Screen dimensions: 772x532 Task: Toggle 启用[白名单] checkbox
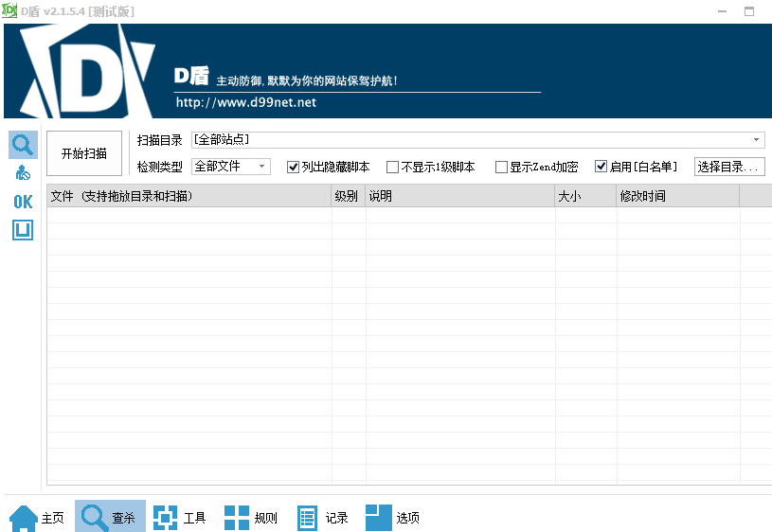pyautogui.click(x=601, y=167)
